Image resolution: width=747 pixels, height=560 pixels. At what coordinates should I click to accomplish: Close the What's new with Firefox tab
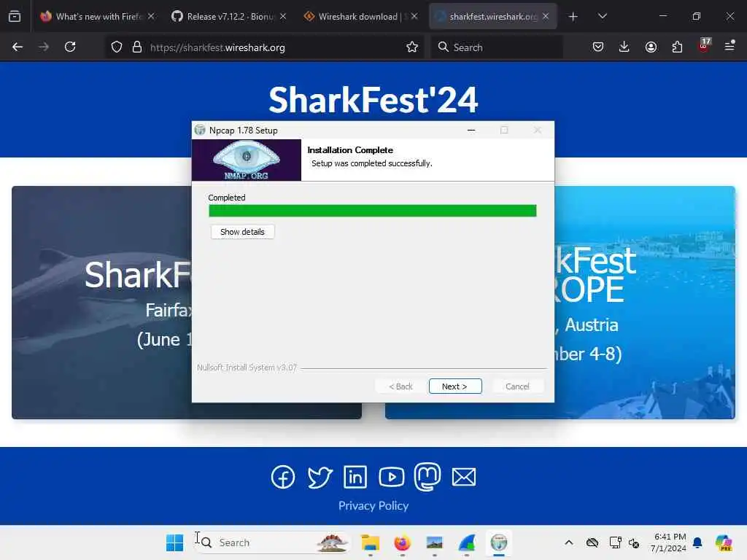(151, 16)
